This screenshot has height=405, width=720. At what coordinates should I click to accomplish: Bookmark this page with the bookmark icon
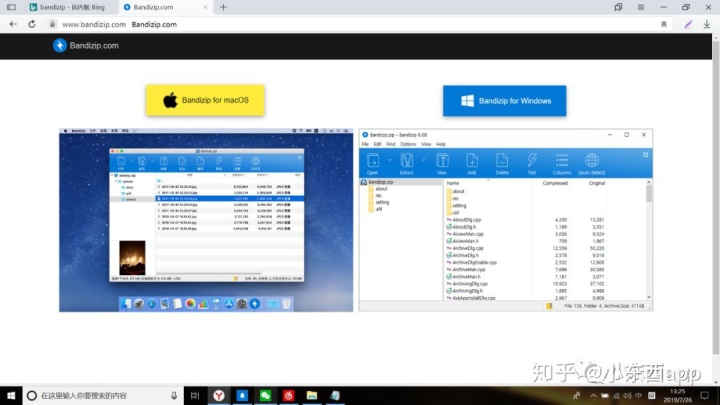click(664, 24)
